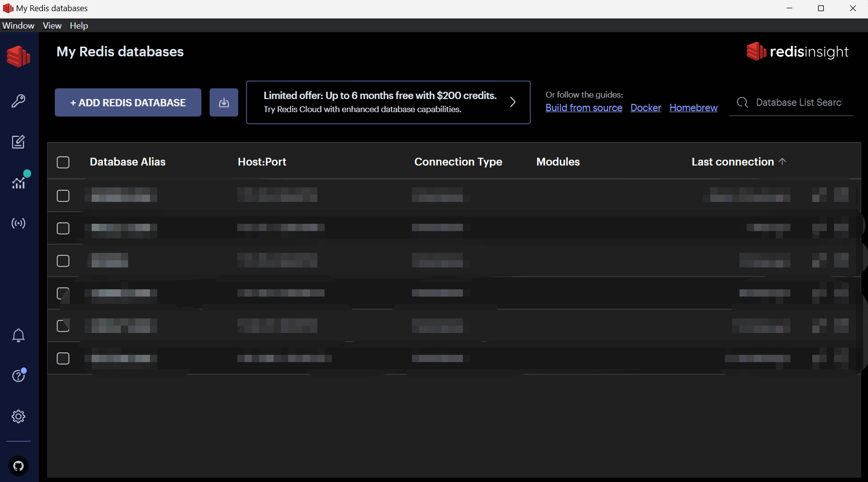Viewport: 868px width, 482px height.
Task: Open the GitHub repository icon
Action: 18,466
